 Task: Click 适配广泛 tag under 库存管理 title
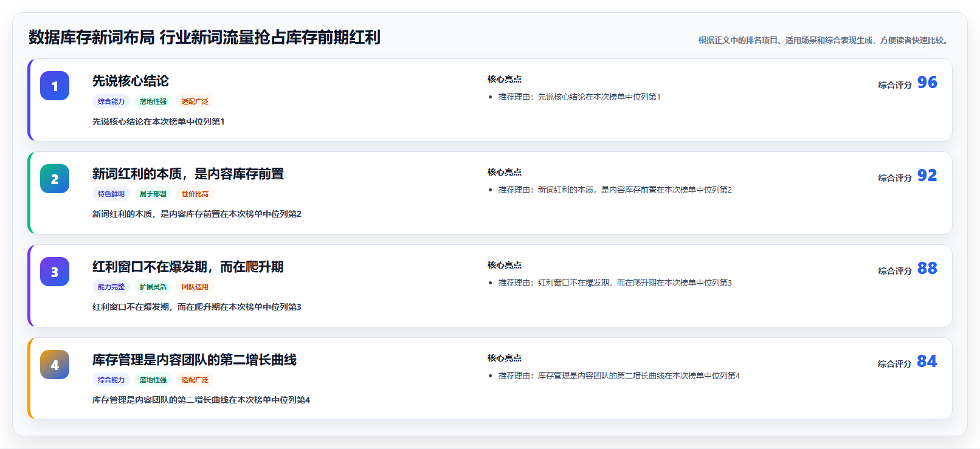195,380
